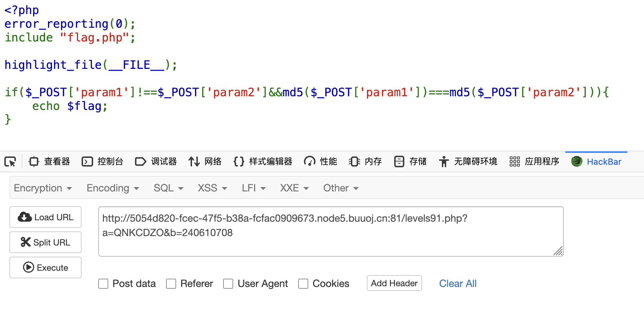Click inside the URL text area
The width and height of the screenshot is (644, 323).
[x=331, y=231]
